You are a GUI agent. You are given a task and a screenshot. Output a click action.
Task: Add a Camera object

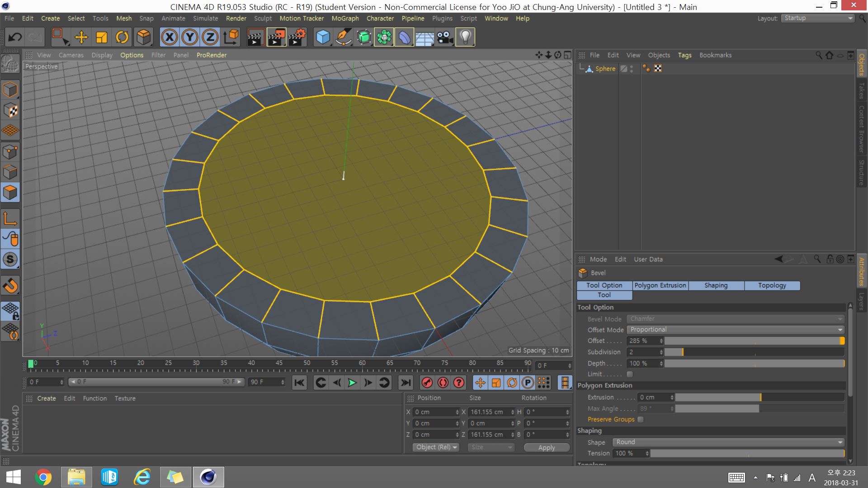tap(445, 37)
